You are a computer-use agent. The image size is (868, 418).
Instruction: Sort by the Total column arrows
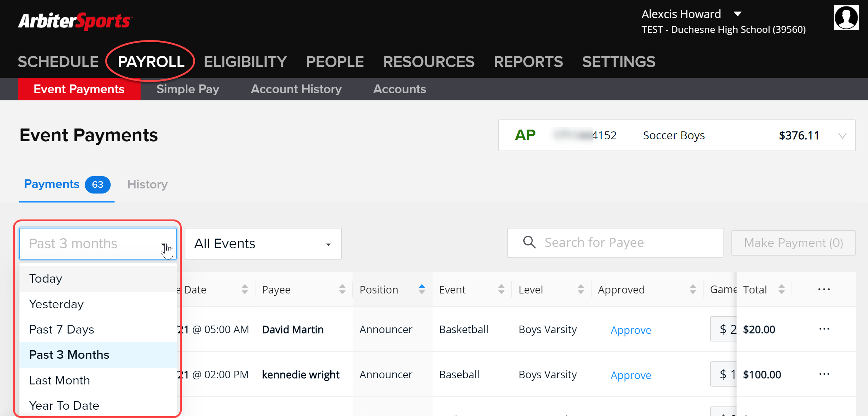pos(782,289)
